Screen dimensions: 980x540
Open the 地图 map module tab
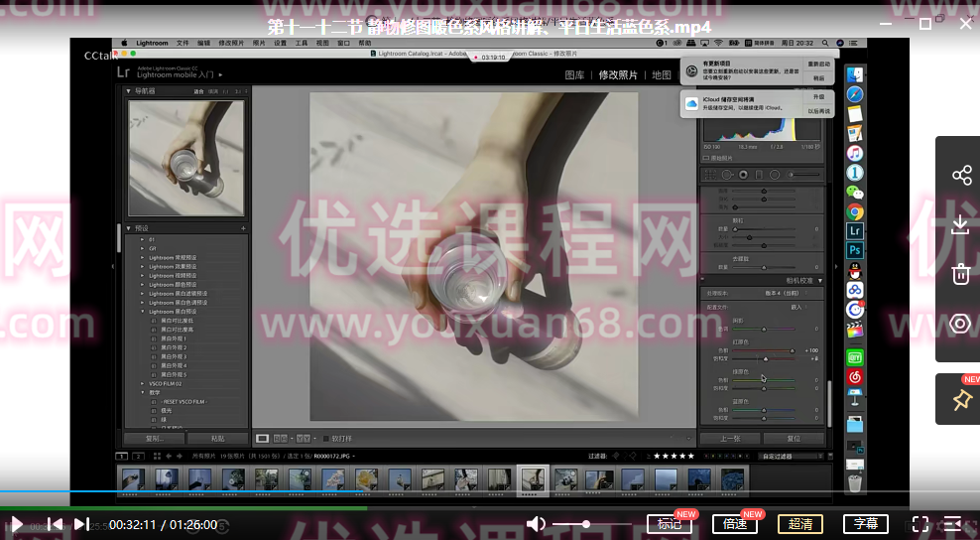662,75
